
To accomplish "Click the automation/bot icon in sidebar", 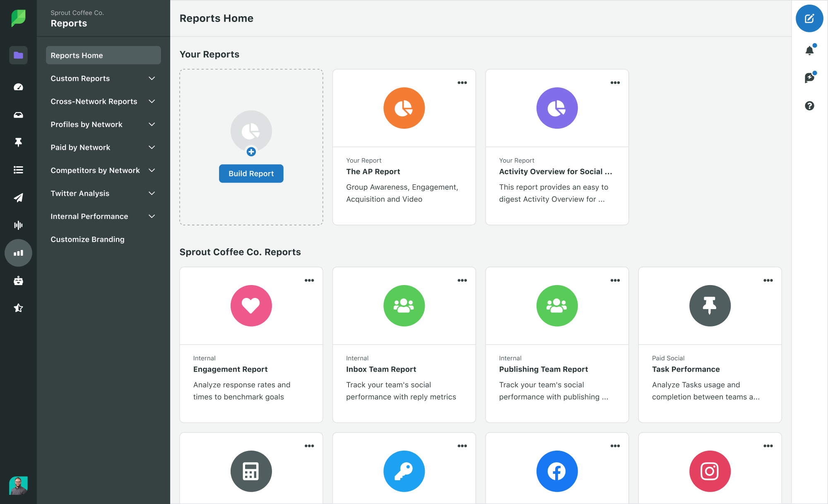I will tap(18, 280).
